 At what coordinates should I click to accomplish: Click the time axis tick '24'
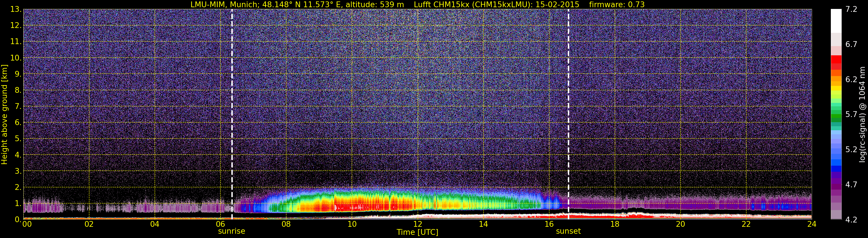pos(812,224)
